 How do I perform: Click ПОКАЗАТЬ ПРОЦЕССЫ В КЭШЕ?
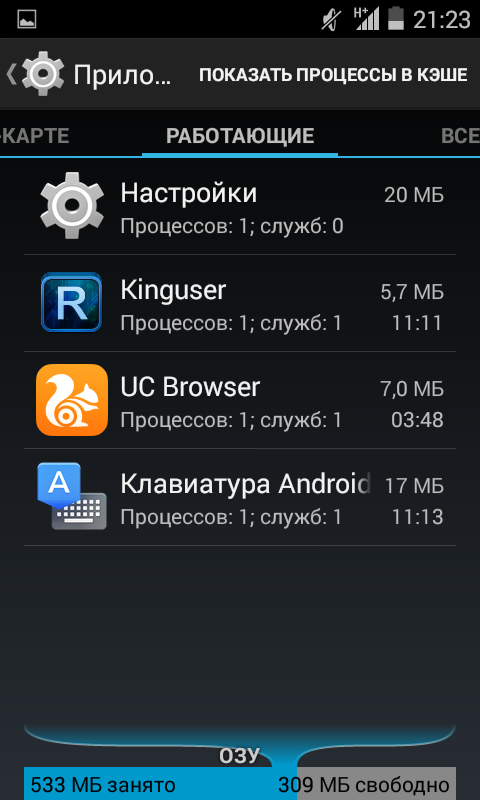pos(333,74)
